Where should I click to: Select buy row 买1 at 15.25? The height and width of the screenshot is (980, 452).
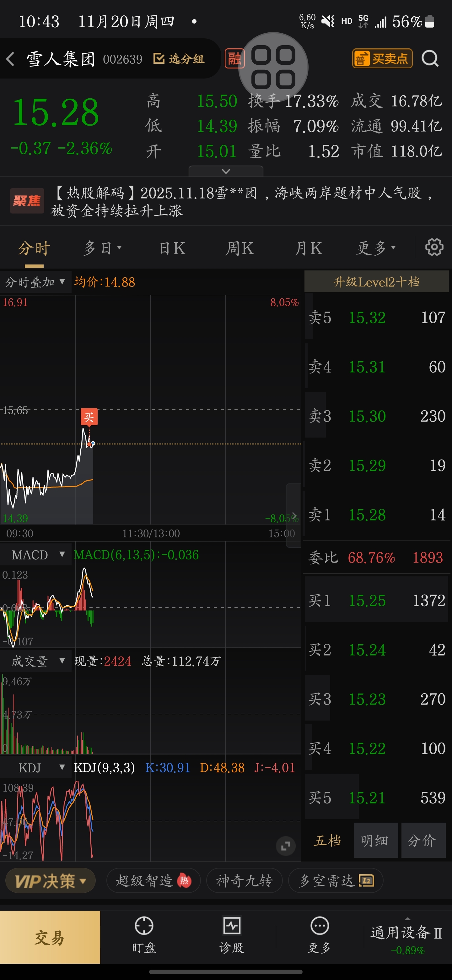coord(377,600)
